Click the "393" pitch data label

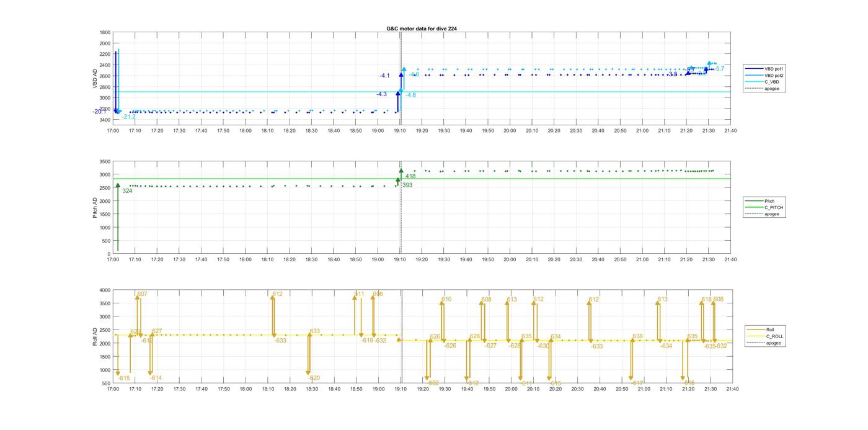[x=407, y=185]
